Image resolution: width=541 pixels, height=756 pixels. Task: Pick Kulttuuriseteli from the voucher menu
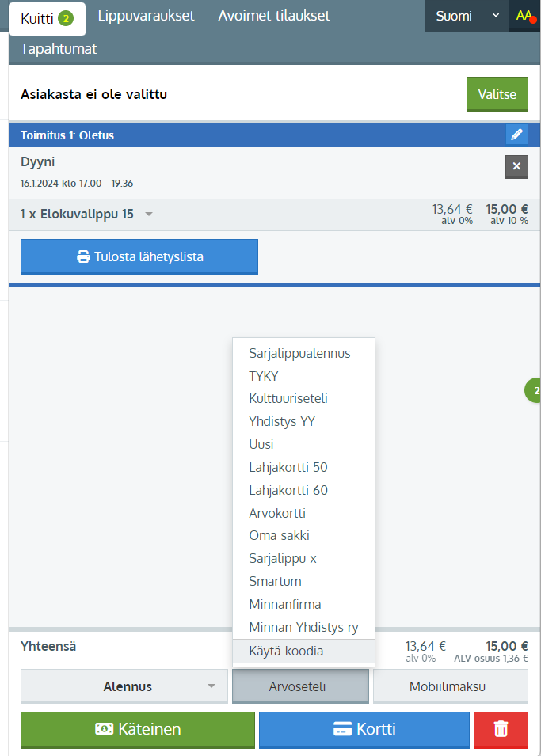point(288,398)
